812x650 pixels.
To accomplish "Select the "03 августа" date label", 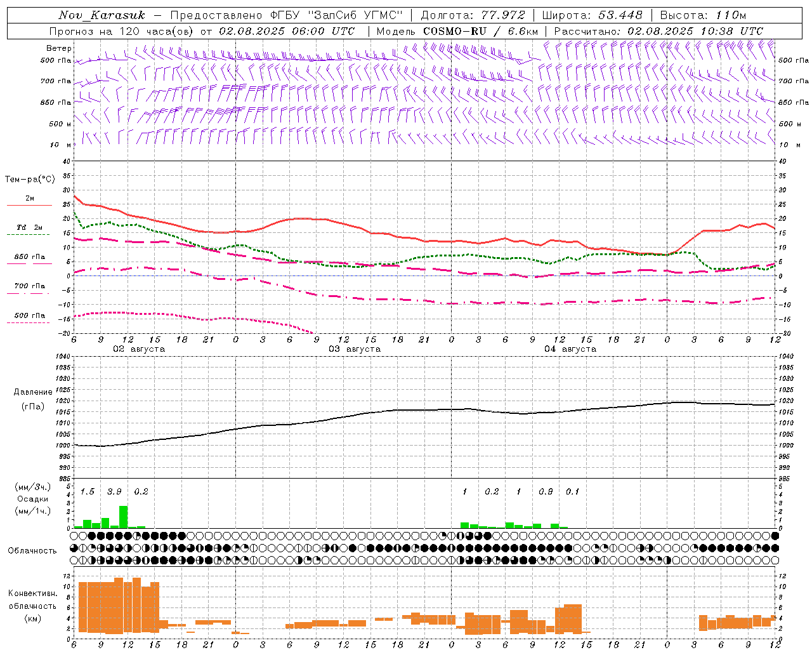I will click(355, 349).
